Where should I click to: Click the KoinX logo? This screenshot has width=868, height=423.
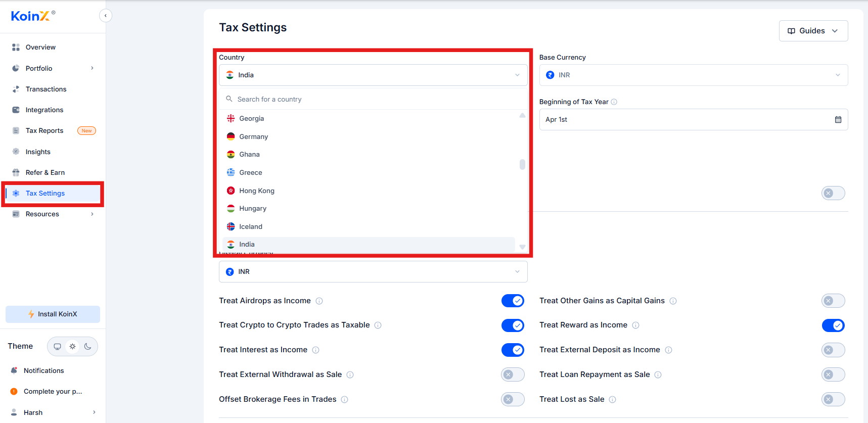[33, 16]
